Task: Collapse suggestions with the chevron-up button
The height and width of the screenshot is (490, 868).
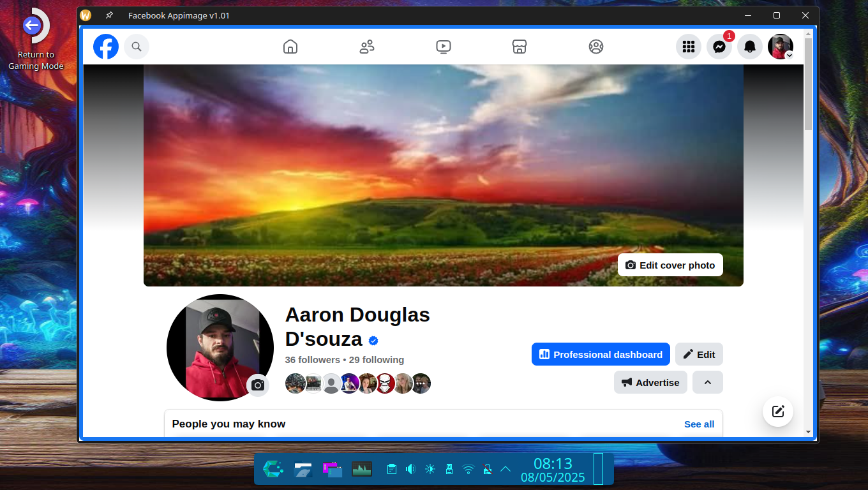Action: point(708,382)
